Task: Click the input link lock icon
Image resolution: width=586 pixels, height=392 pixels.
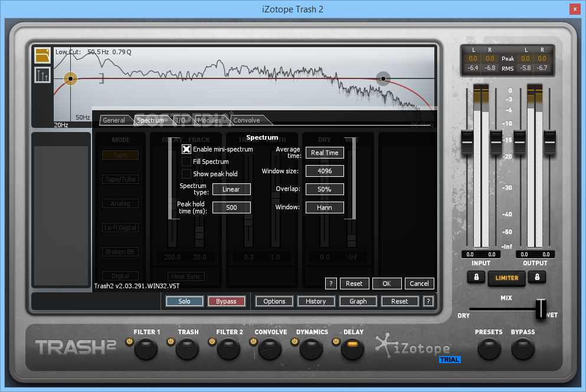Action: click(476, 277)
